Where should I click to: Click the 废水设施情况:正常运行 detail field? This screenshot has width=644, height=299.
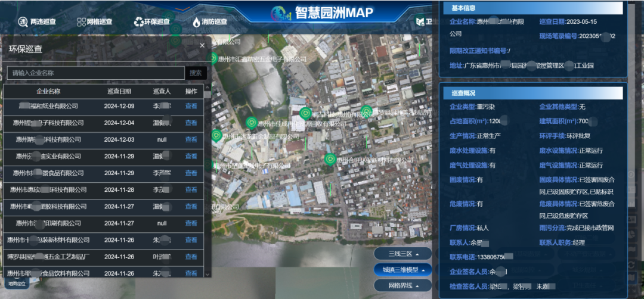571,151
